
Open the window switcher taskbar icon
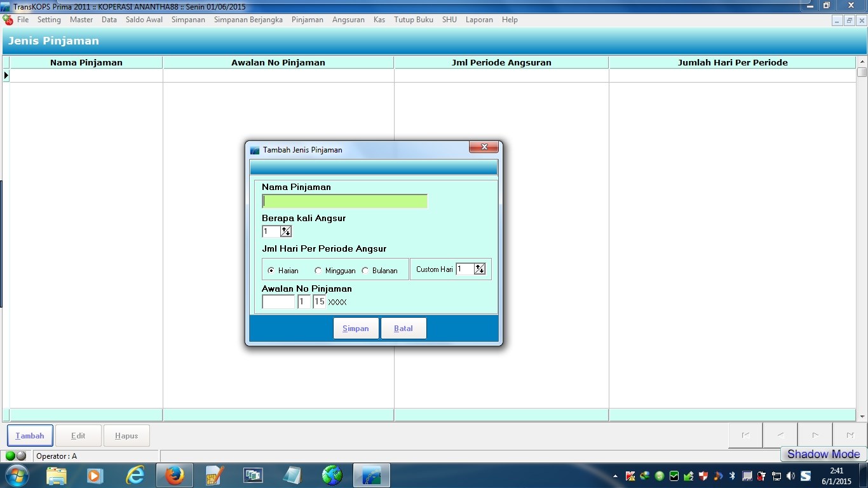tap(253, 475)
